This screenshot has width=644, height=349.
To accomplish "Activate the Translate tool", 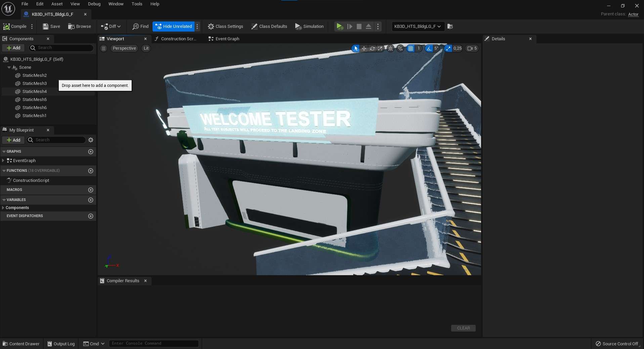I will 364,48.
